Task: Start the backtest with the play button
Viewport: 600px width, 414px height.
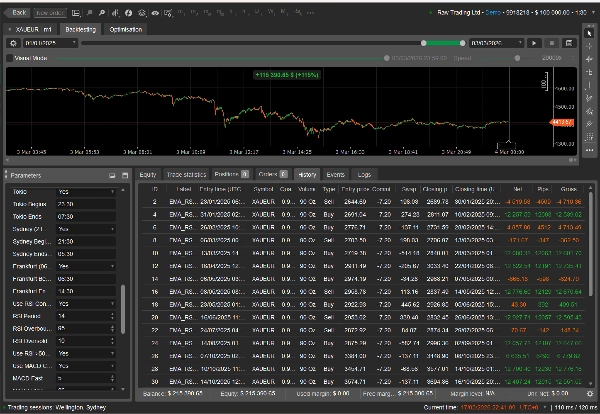Action: 535,44
